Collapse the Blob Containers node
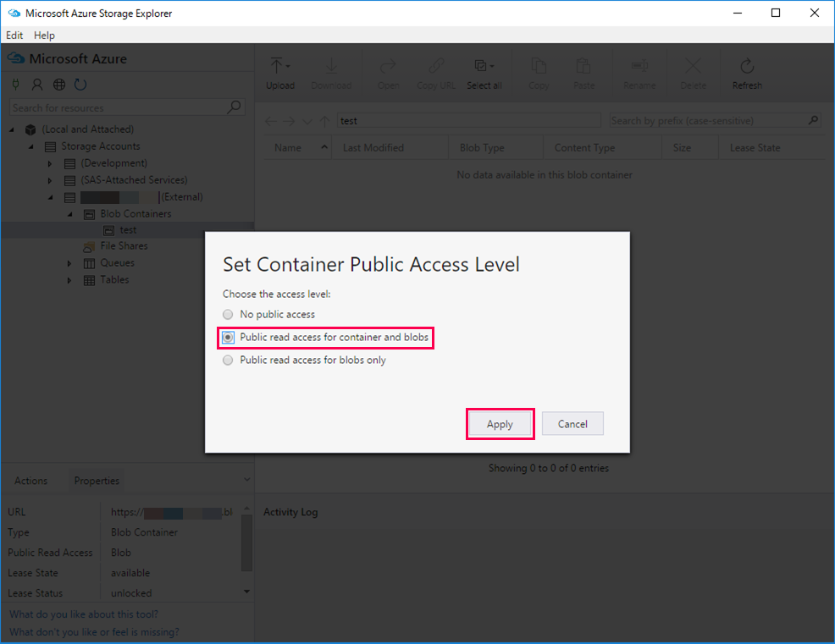 click(x=69, y=214)
